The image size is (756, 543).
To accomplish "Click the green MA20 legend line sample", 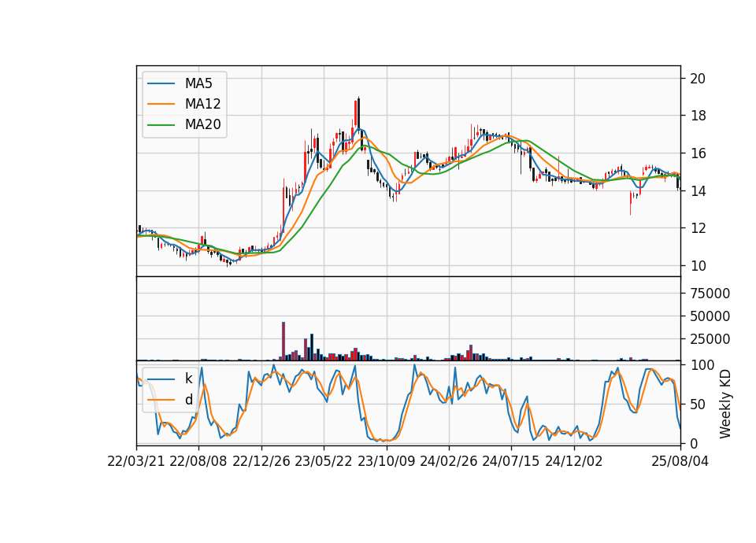I will (x=161, y=124).
